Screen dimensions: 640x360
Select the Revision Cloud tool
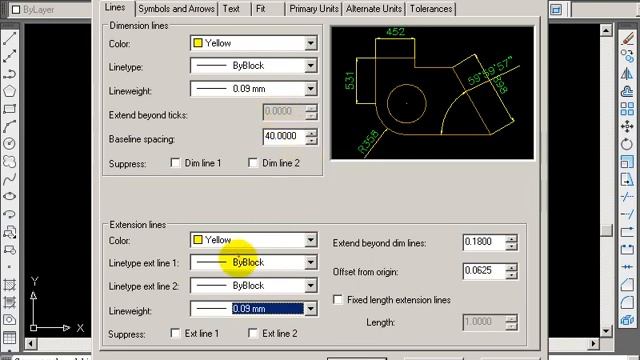pyautogui.click(x=9, y=161)
